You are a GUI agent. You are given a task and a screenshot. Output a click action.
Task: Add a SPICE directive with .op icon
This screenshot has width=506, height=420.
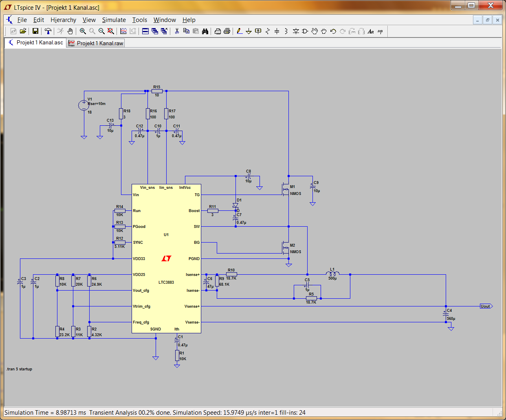click(380, 31)
